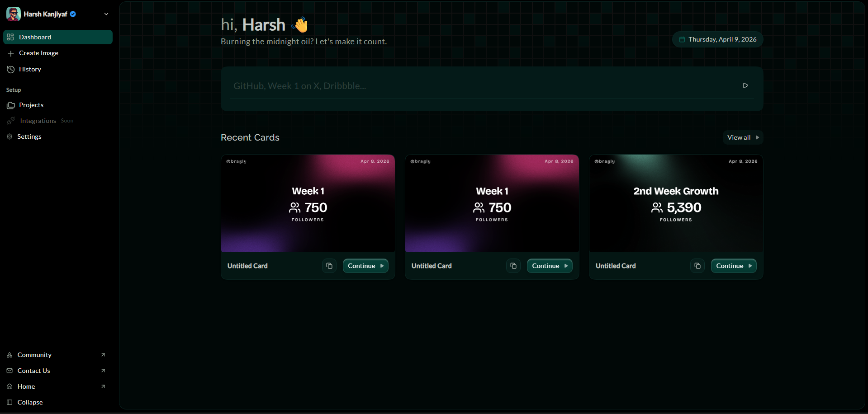Copy the 2nd Week Growth card
This screenshot has width=868, height=414.
tap(697, 266)
